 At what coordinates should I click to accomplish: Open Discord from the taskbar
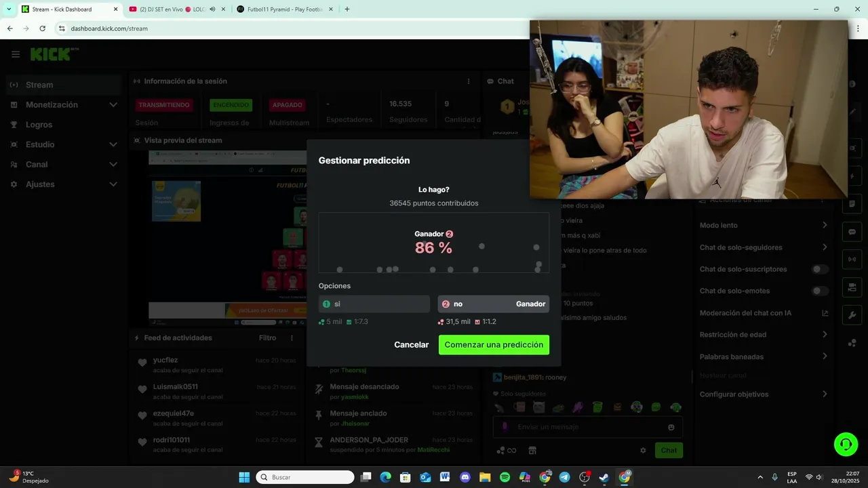point(465,477)
